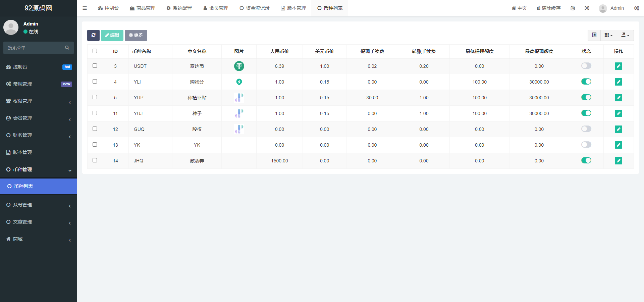
Task: Check the YLI row checkbox
Action: coord(95,82)
